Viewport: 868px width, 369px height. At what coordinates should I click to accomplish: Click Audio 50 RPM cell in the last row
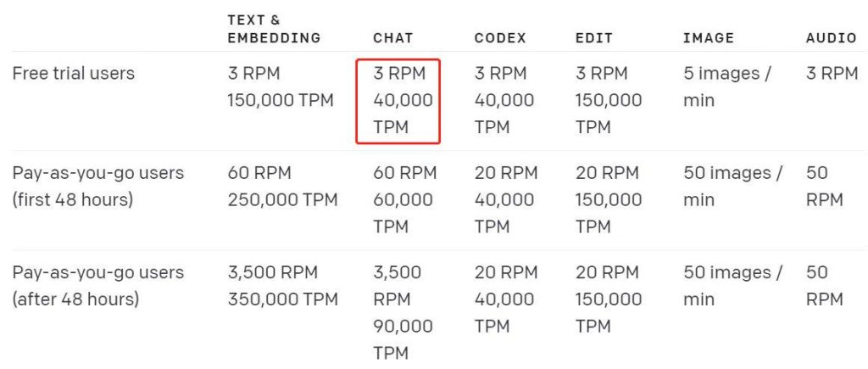[x=824, y=286]
